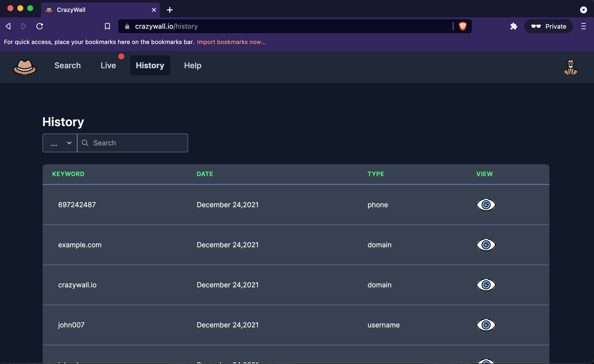Open the history filter type dropdown
This screenshot has height=364, width=594.
tap(60, 143)
